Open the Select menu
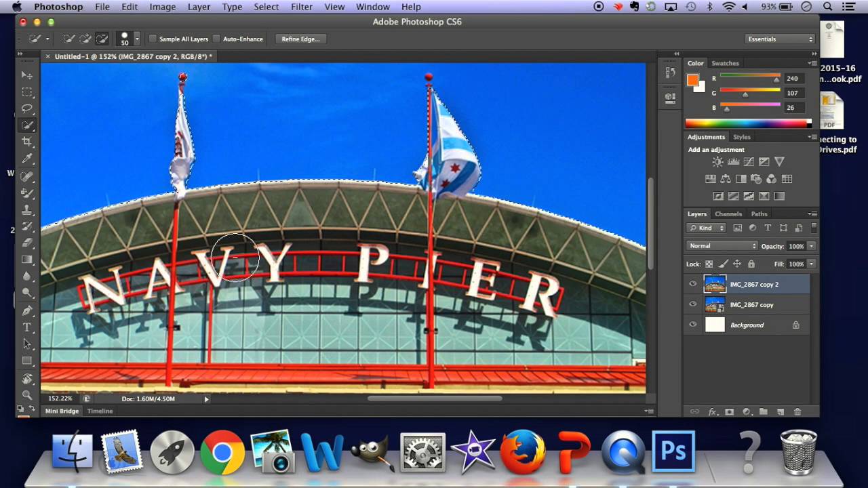Screen dimensions: 868x488 pos(267,7)
